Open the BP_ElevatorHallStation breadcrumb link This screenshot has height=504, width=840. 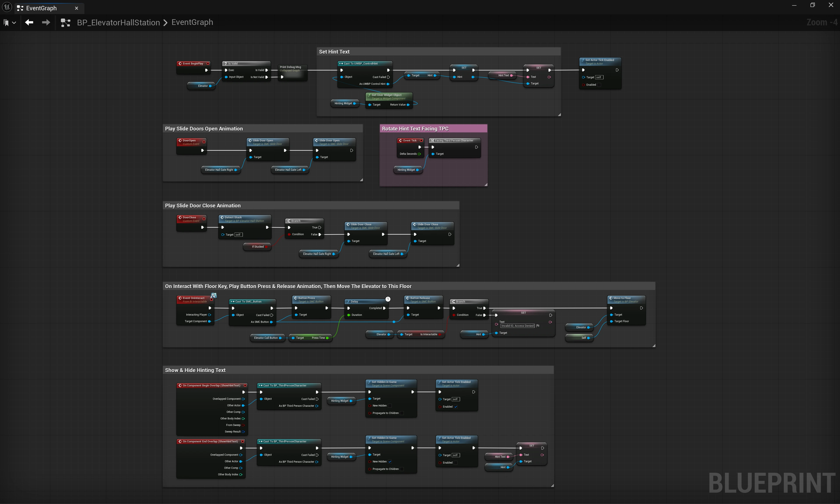pos(118,23)
